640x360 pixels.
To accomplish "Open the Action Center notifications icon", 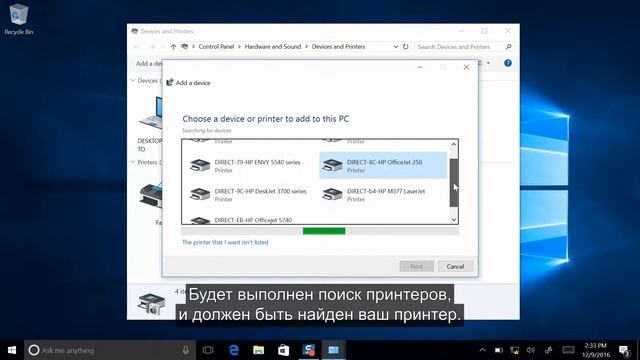I will pyautogui.click(x=624, y=350).
